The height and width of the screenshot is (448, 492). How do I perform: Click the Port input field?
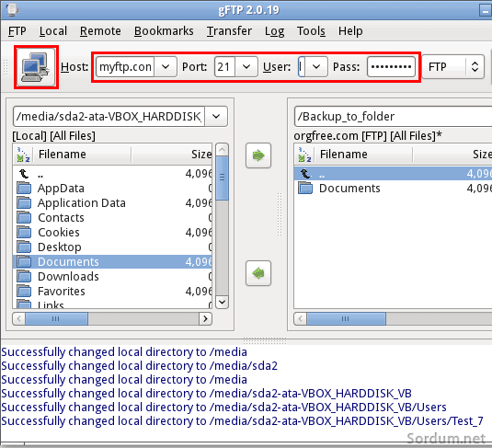tap(224, 66)
